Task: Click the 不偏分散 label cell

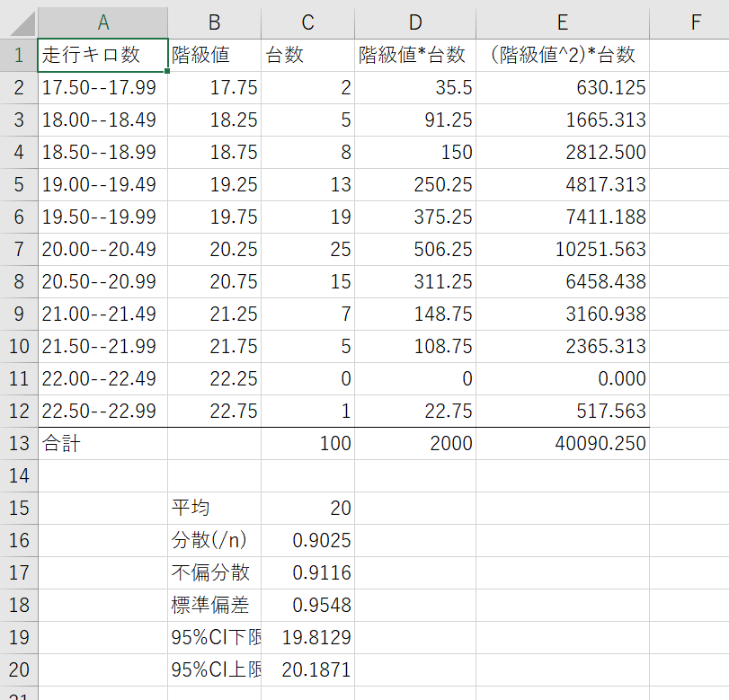Action: [x=214, y=572]
